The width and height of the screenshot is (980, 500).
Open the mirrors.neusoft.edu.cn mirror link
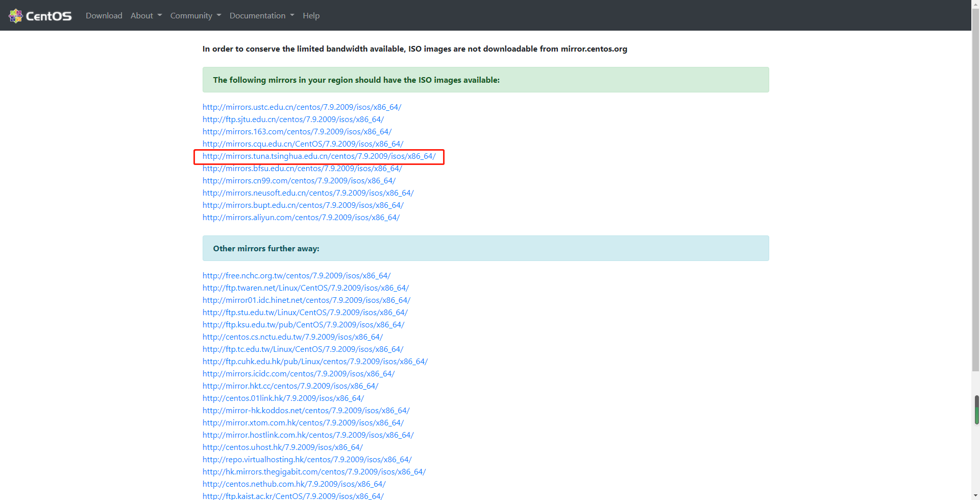[x=308, y=193]
